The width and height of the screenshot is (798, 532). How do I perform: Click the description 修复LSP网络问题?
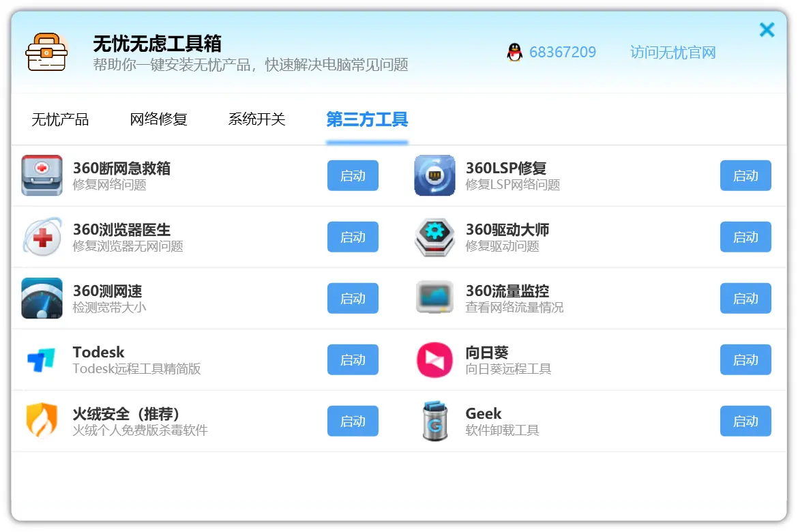pyautogui.click(x=512, y=184)
